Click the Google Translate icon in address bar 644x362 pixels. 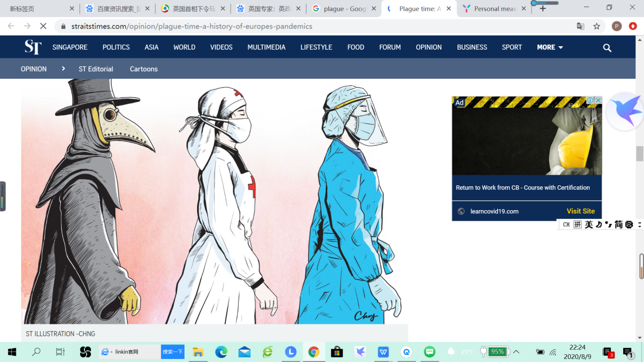click(580, 26)
